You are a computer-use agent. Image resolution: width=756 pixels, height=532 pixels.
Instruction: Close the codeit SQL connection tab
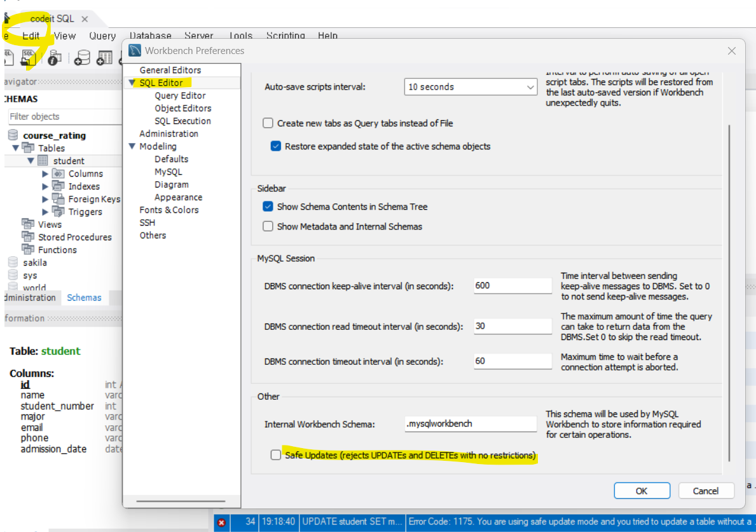pyautogui.click(x=85, y=19)
